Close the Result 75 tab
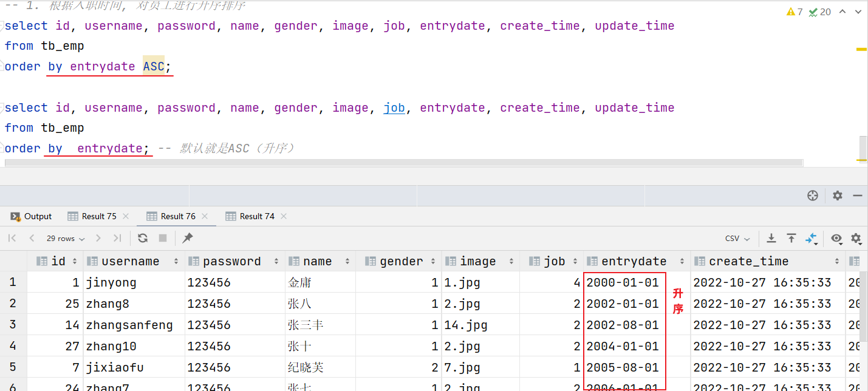 [x=126, y=216]
